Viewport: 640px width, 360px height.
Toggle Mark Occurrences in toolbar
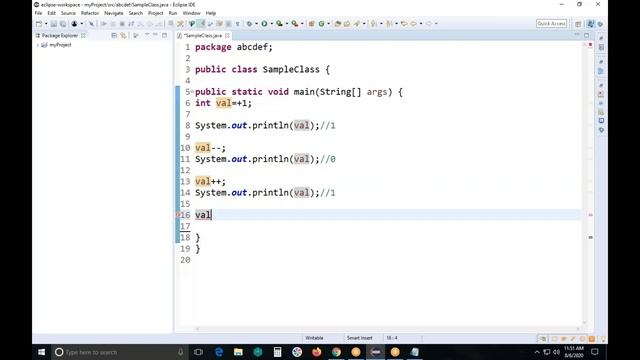201,24
